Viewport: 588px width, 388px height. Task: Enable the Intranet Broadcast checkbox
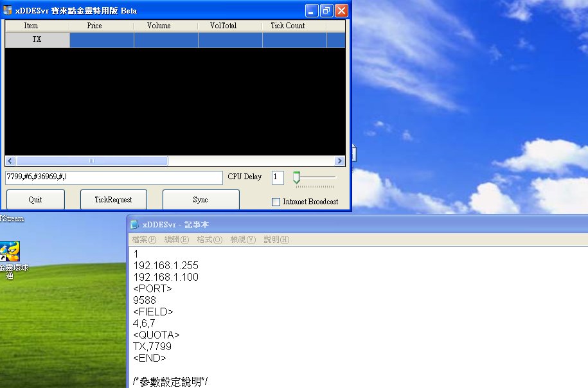[x=276, y=202]
